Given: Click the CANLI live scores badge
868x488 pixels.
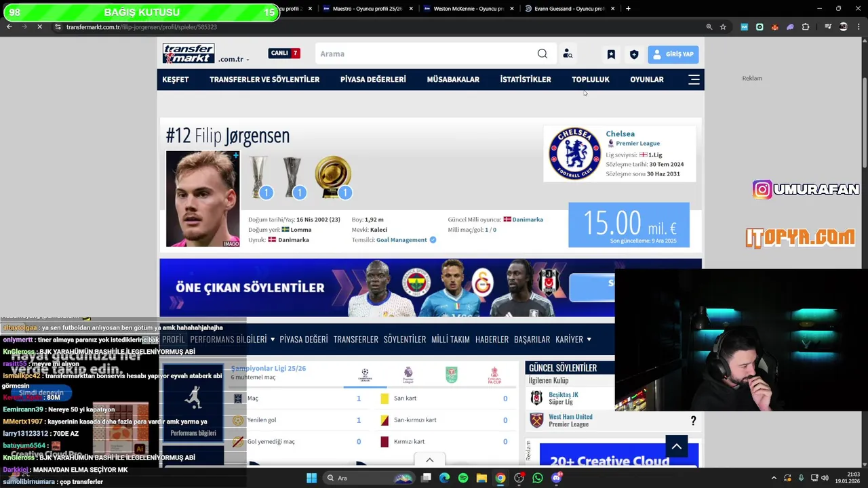Looking at the screenshot, I should coord(284,53).
